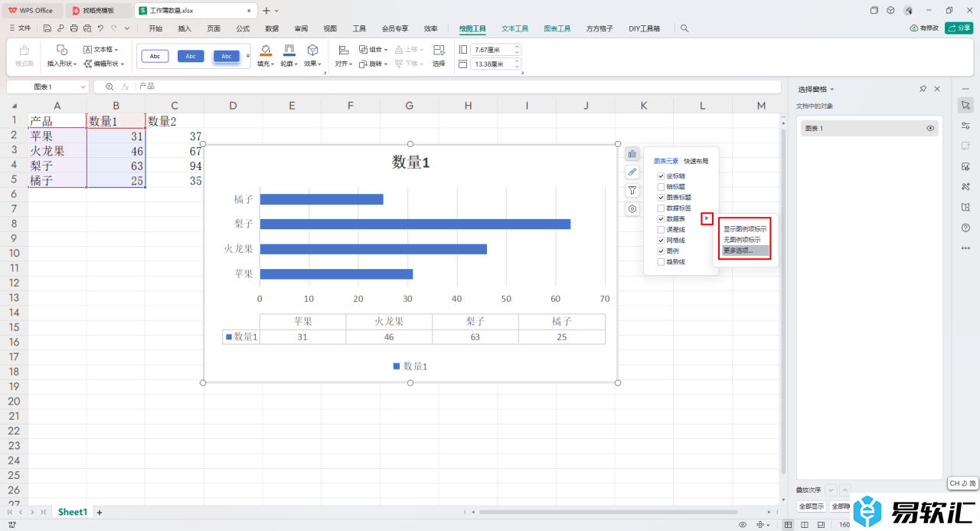This screenshot has width=980, height=531.
Task: Open Print Preview from quick toolbar
Action: point(87,28)
